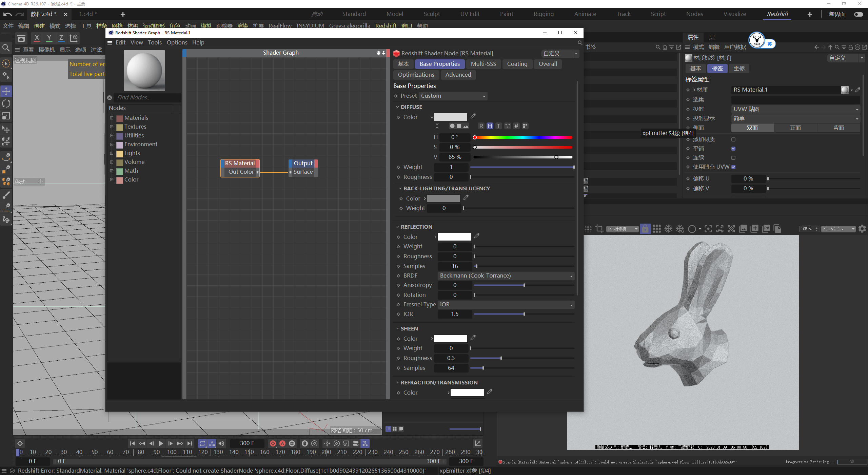Viewport: 868px width, 475px height.
Task: Toggle the X axis lock icon
Action: [37, 38]
